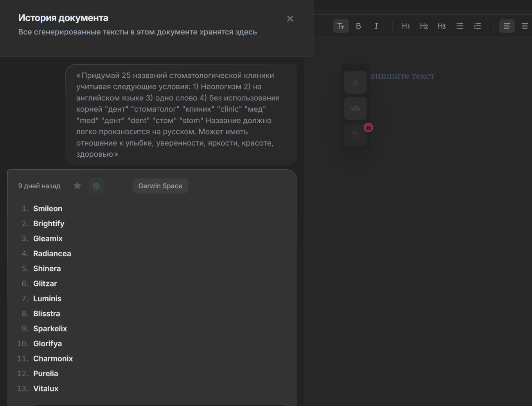Screen dimensions: 532x406
Task: Toggle italic text formatting
Action: 376,26
